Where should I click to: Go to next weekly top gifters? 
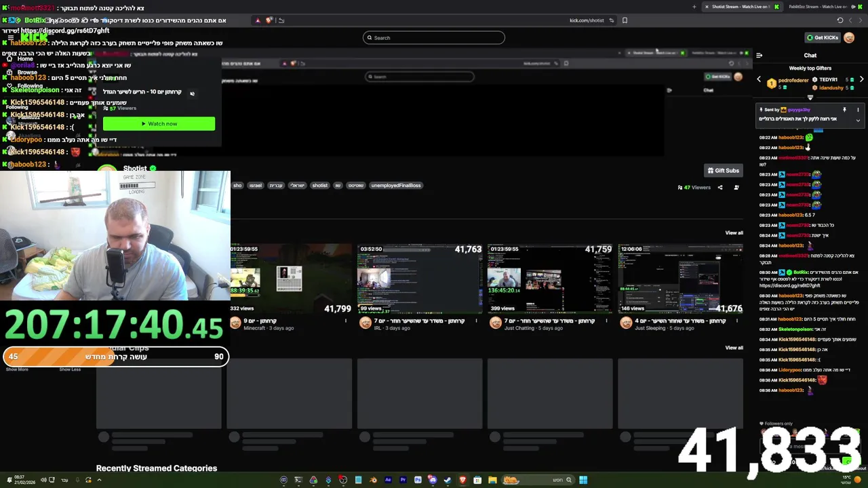861,79
